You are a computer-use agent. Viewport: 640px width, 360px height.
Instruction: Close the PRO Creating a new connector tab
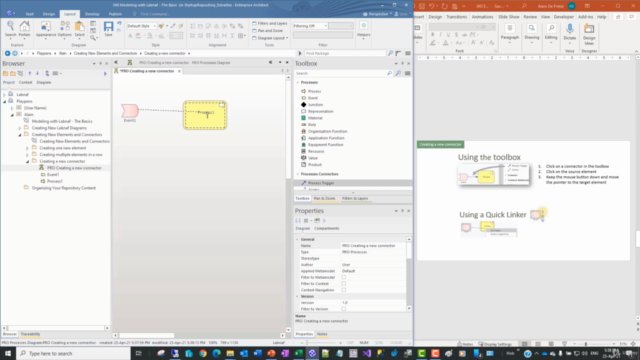pos(179,71)
